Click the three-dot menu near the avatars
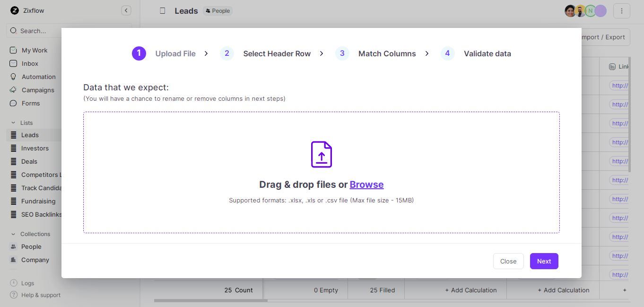Image resolution: width=644 pixels, height=307 pixels. (x=622, y=10)
